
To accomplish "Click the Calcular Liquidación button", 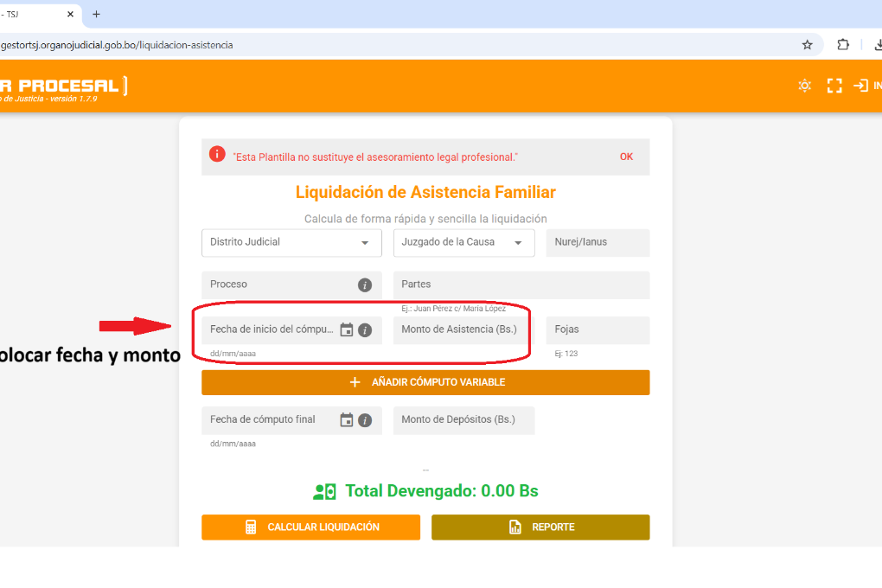I will point(310,527).
